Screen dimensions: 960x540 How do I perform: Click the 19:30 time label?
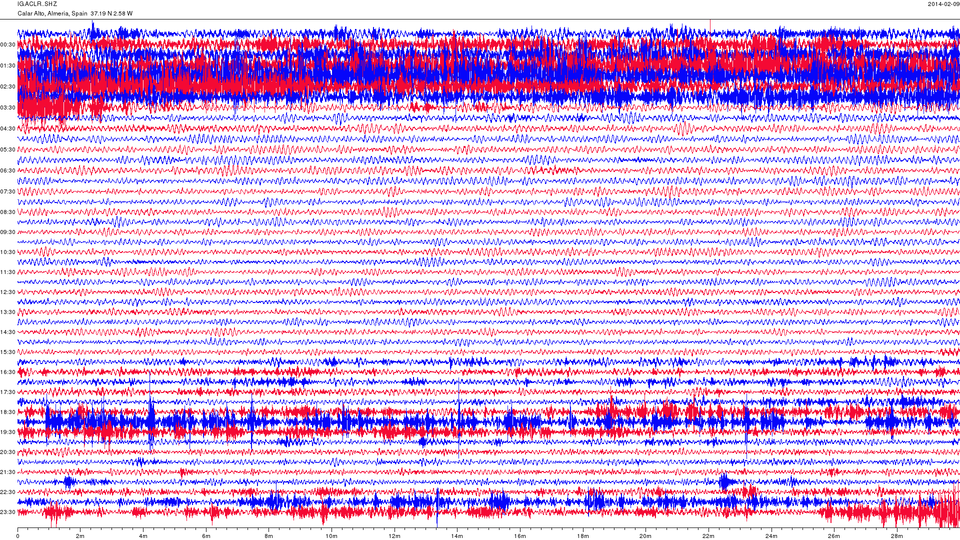click(8, 432)
